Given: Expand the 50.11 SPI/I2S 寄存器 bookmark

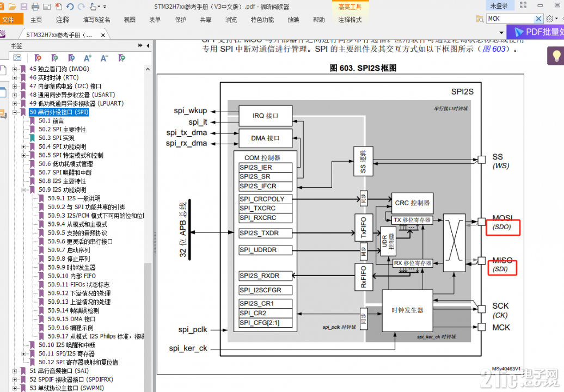Looking at the screenshot, I should (x=24, y=354).
